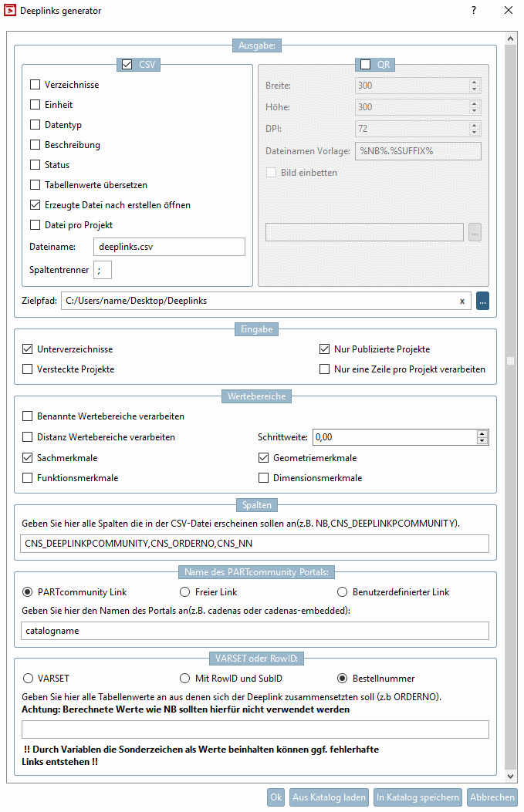Click the Deeplinks generator title bar icon

click(10, 10)
